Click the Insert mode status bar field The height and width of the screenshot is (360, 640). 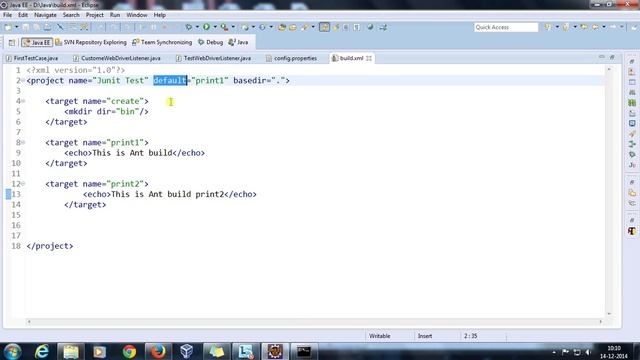pyautogui.click(x=424, y=336)
